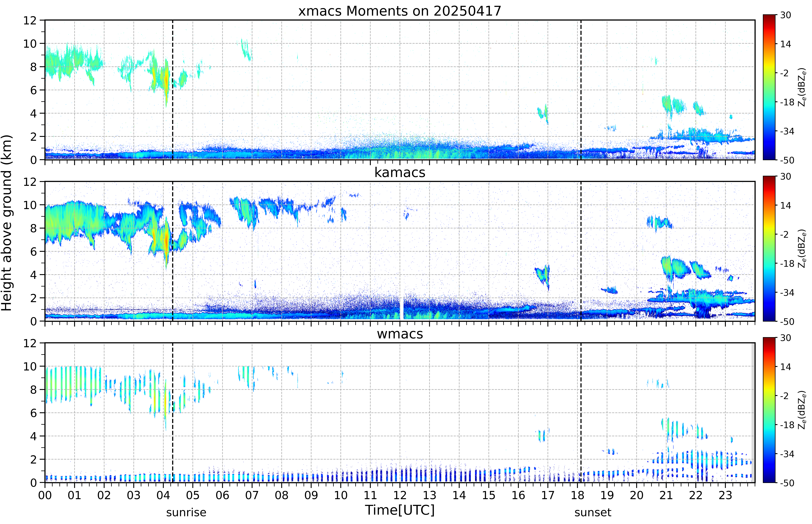
Task: Select the "08" time axis tick label
Action: (x=282, y=495)
